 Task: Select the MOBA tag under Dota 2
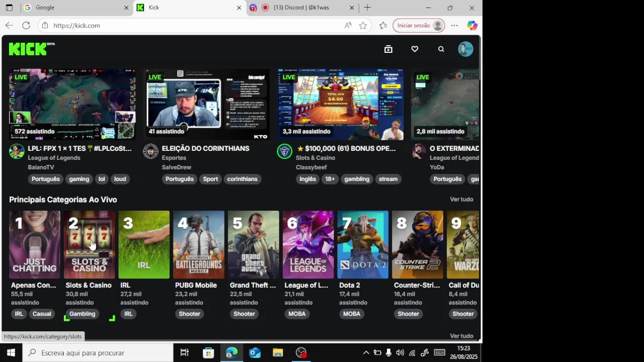click(x=352, y=314)
